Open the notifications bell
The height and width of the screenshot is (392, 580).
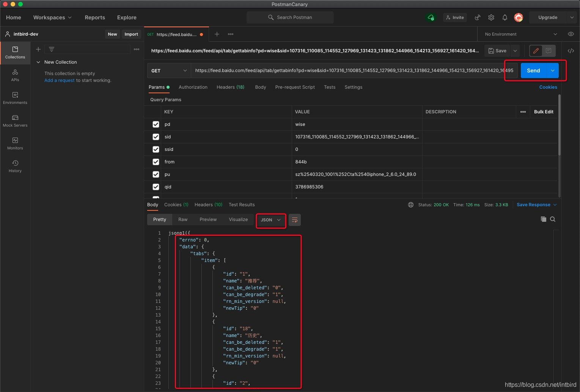coord(505,17)
